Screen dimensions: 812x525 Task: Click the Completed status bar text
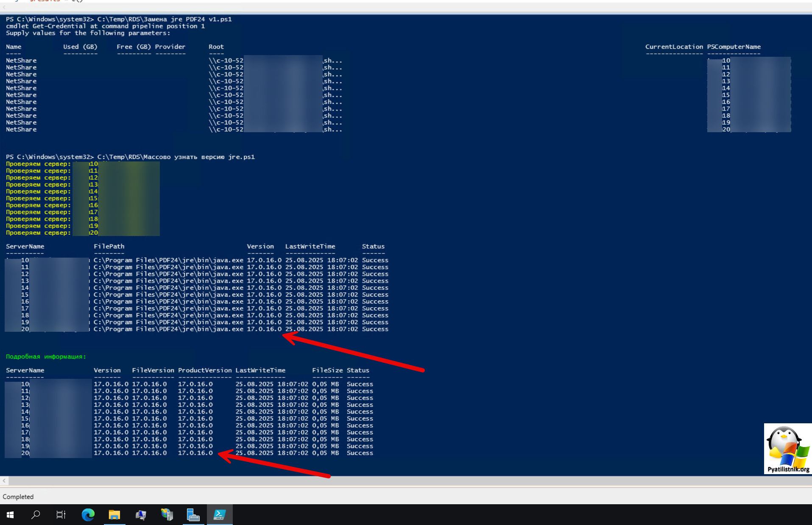[x=18, y=497]
